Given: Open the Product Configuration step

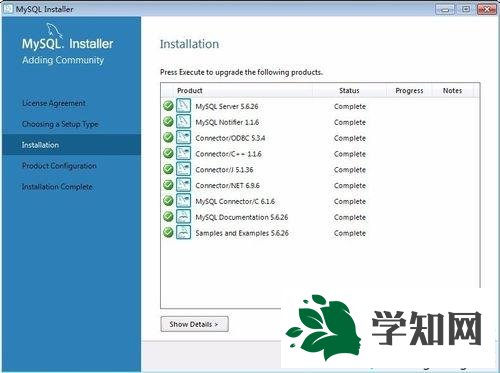Looking at the screenshot, I should (59, 166).
